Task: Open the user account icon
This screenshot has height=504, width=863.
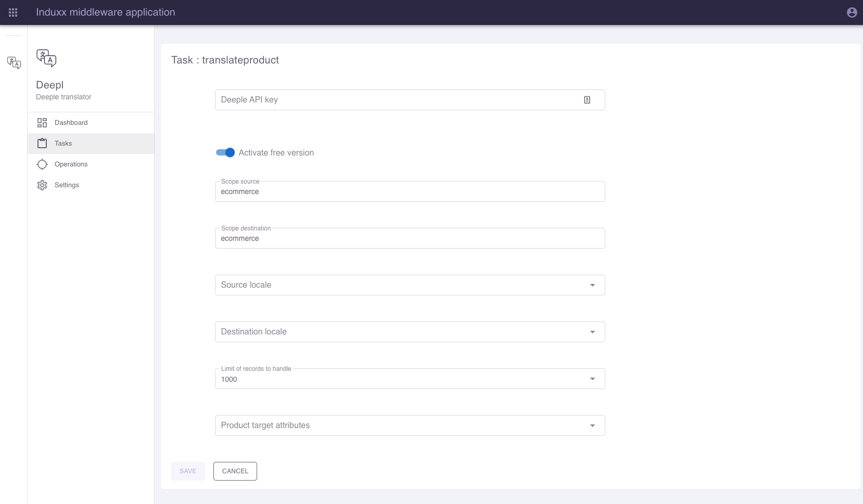Action: 852,12
